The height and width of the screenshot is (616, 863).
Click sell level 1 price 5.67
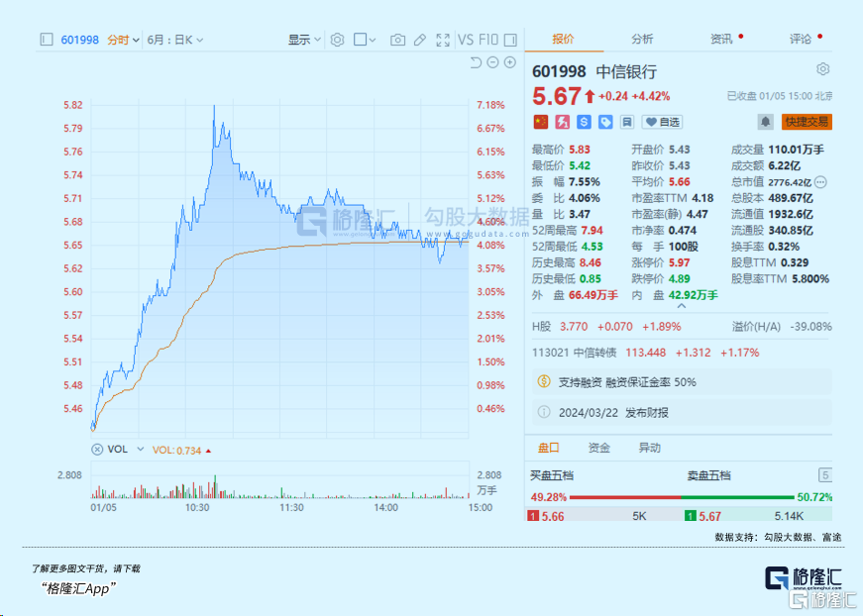710,516
